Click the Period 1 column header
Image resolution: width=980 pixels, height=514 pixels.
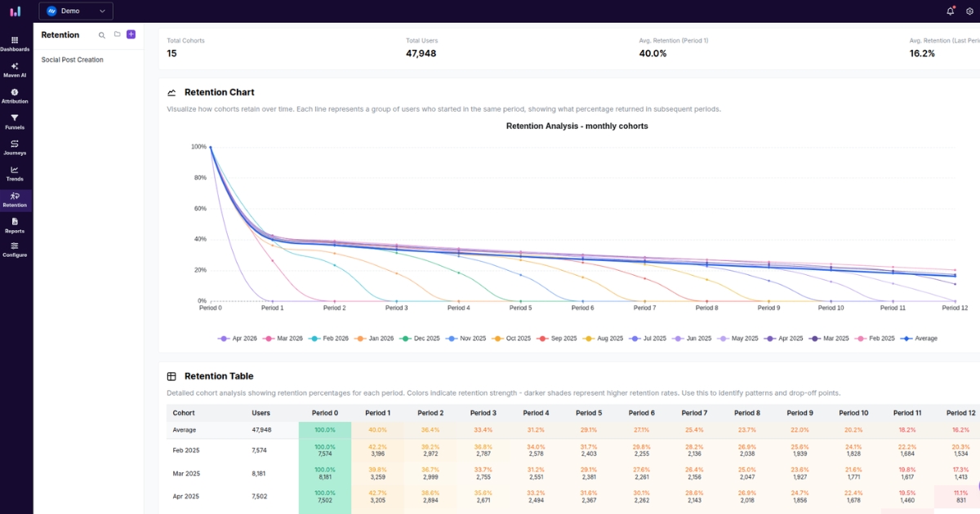[377, 413]
